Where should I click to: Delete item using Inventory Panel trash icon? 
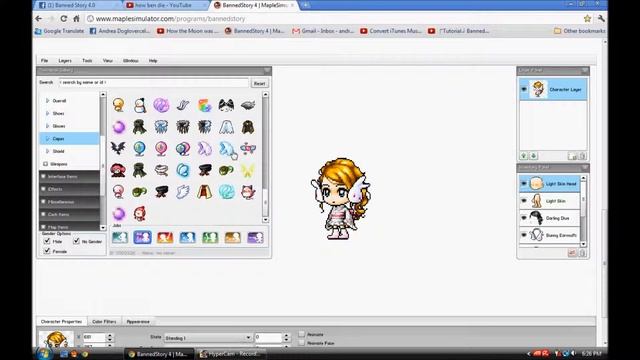tap(582, 253)
